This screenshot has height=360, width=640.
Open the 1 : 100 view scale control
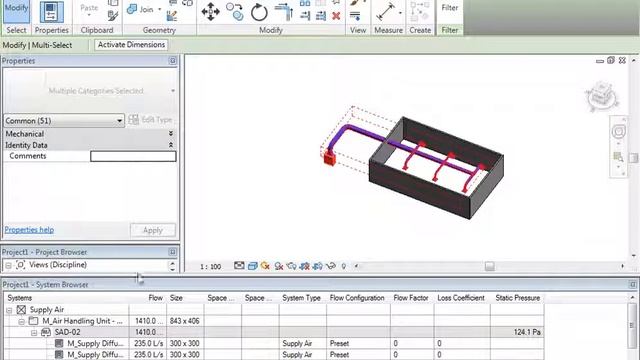210,267
